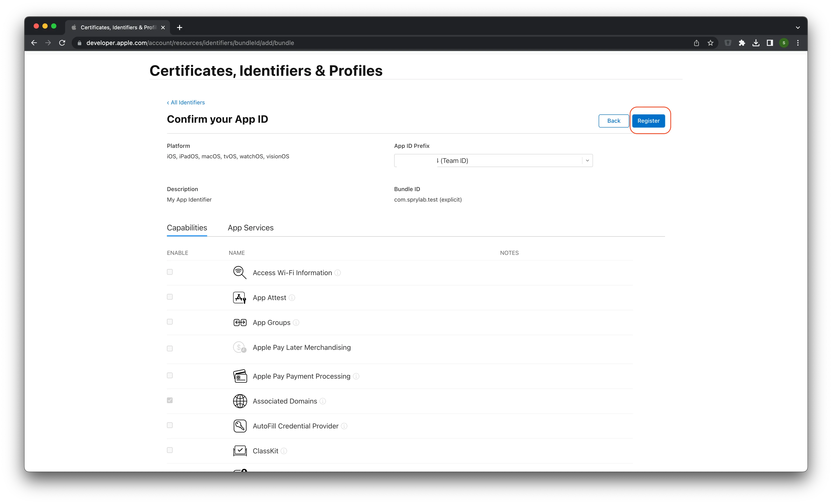Bookmark this page with the star
The height and width of the screenshot is (504, 832).
tap(711, 43)
